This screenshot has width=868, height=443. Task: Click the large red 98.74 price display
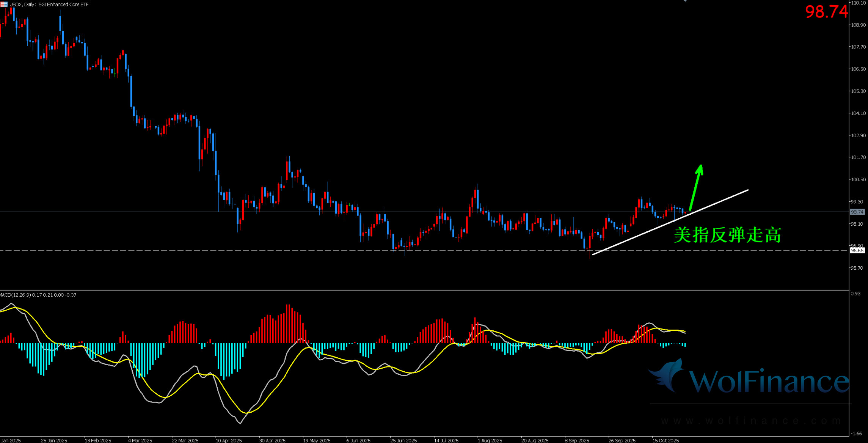click(x=826, y=12)
